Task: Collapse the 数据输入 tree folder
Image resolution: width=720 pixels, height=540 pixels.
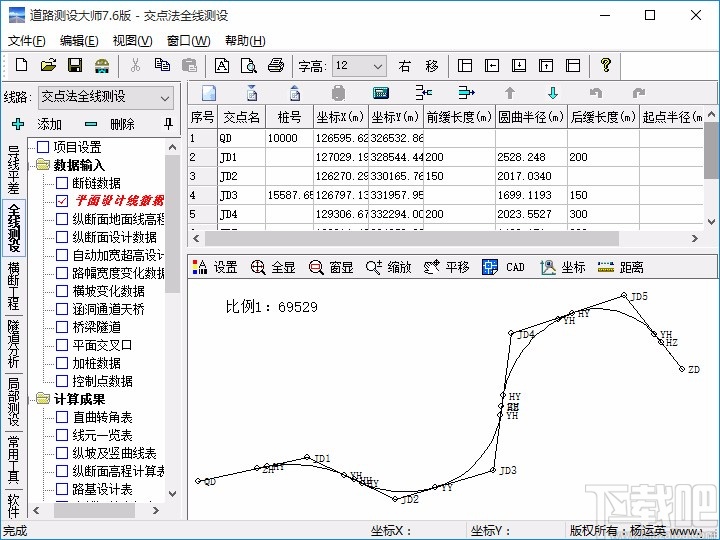Action: [x=43, y=165]
